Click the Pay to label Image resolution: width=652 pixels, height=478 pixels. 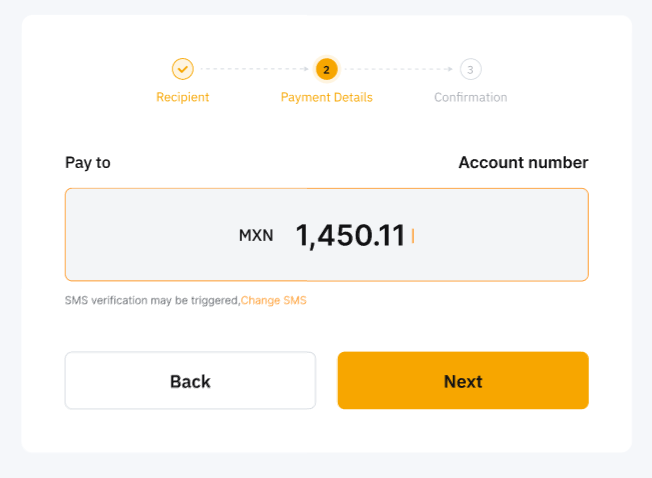coord(88,162)
